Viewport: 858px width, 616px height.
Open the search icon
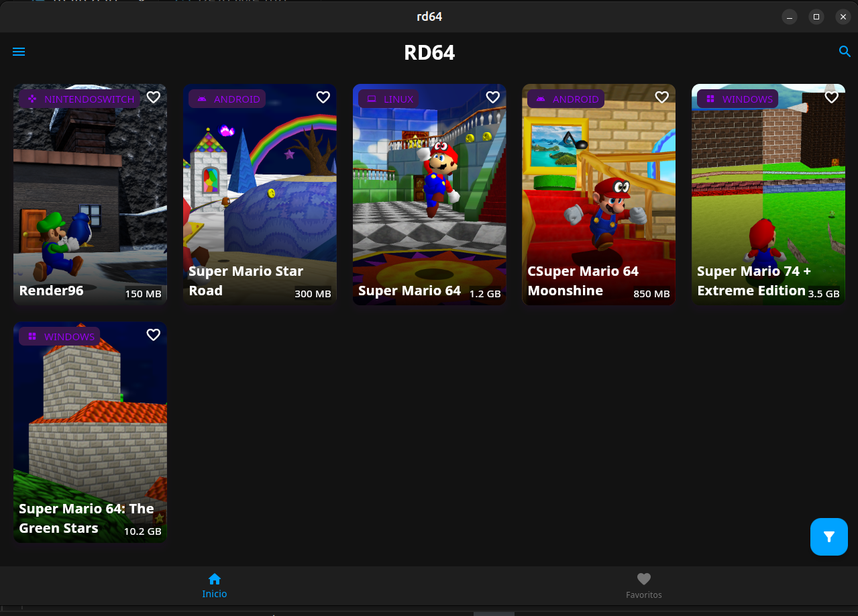pos(844,51)
